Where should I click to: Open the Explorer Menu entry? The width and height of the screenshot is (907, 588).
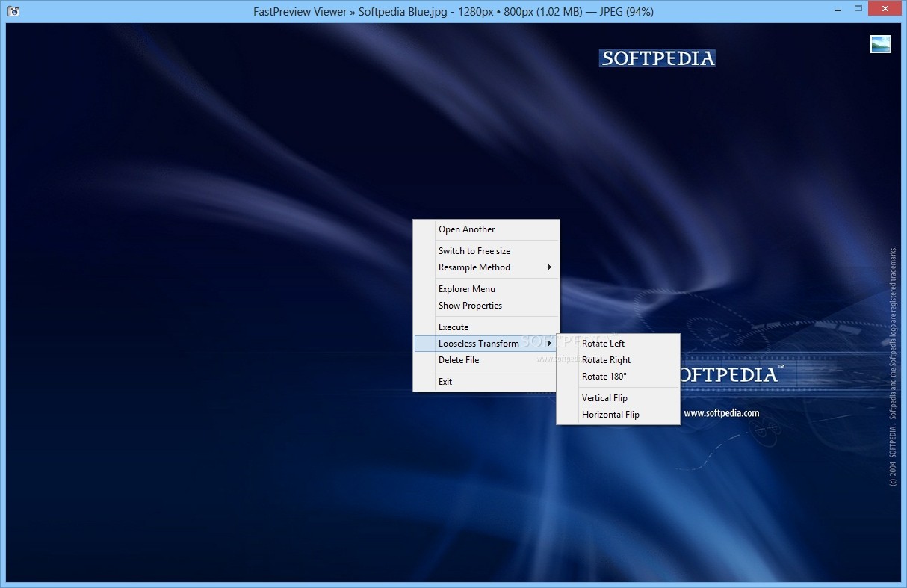point(486,289)
